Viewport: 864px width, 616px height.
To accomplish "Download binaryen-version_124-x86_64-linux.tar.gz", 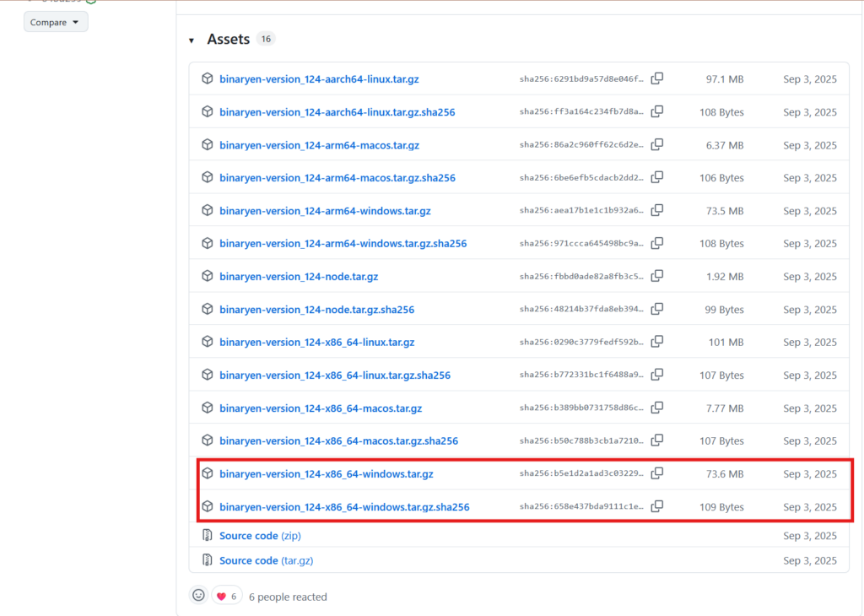I will pyautogui.click(x=316, y=343).
